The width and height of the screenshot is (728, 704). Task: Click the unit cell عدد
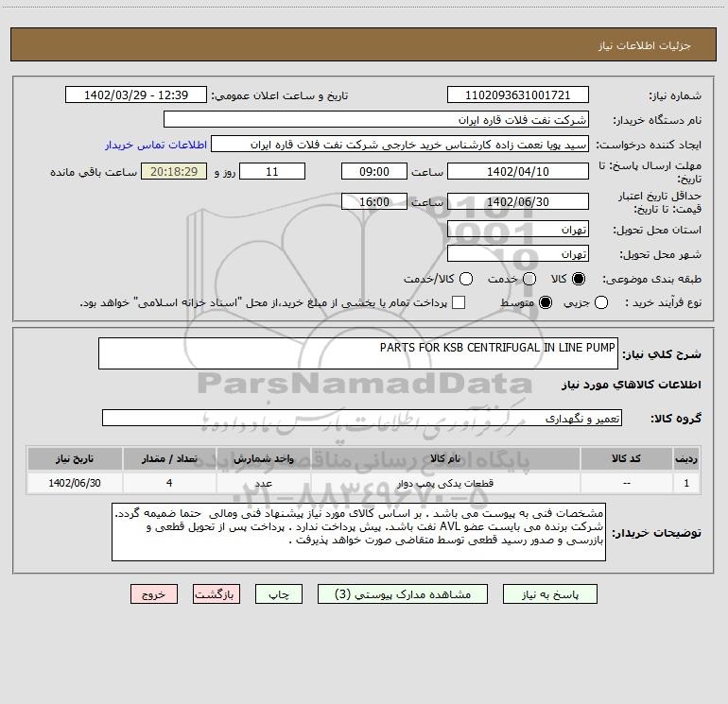263,483
